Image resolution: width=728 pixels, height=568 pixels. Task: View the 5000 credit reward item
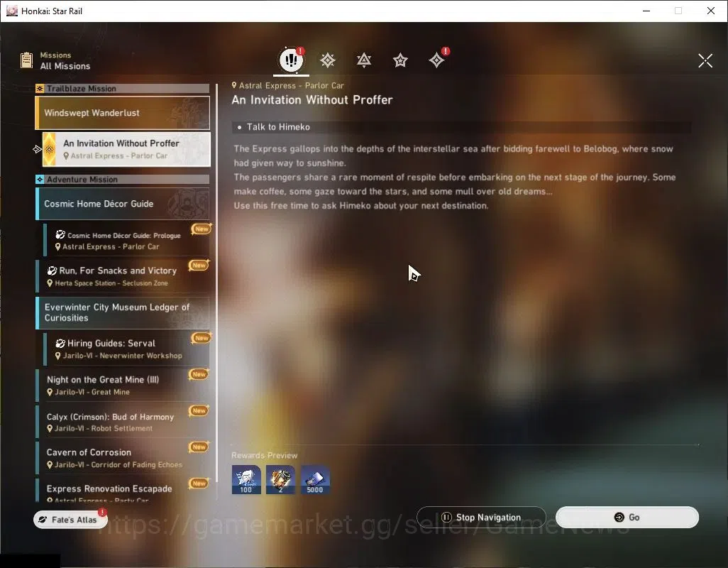point(315,480)
